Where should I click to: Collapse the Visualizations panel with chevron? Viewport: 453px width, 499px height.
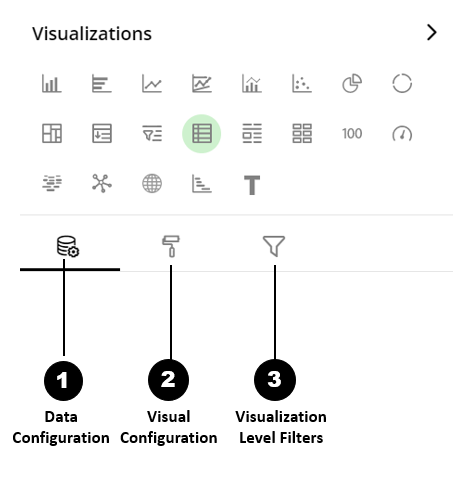coord(432,32)
